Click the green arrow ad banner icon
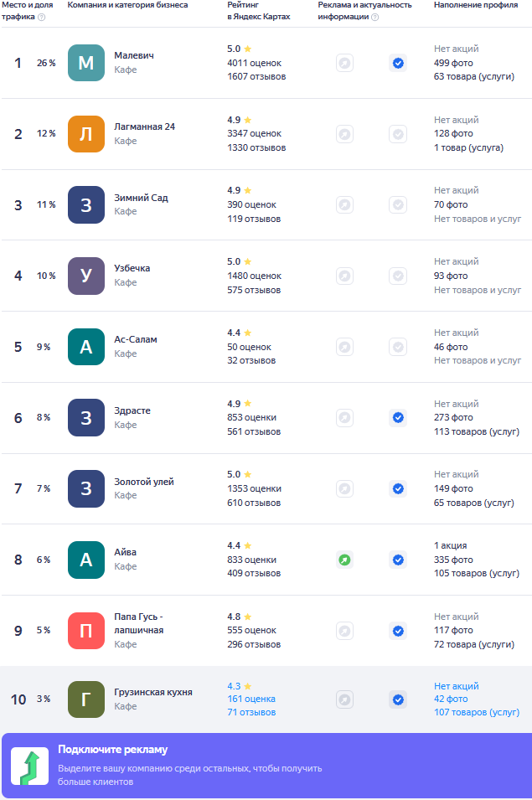 29,767
